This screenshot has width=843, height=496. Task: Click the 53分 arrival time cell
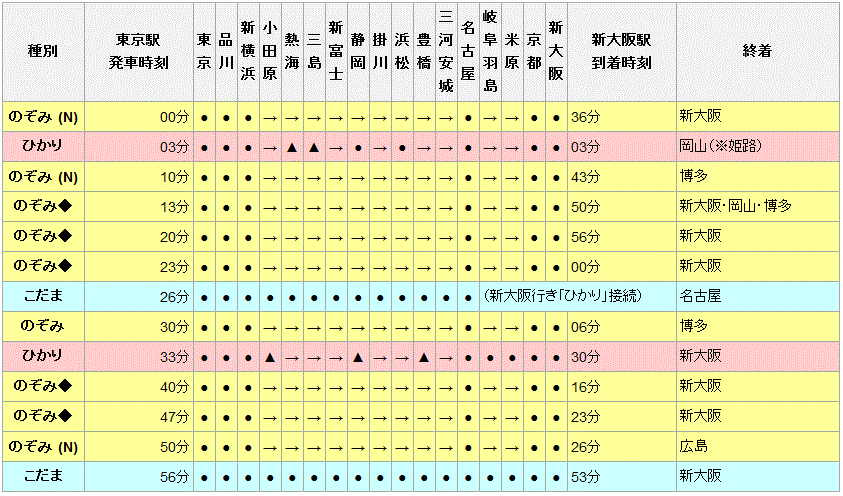click(x=621, y=477)
